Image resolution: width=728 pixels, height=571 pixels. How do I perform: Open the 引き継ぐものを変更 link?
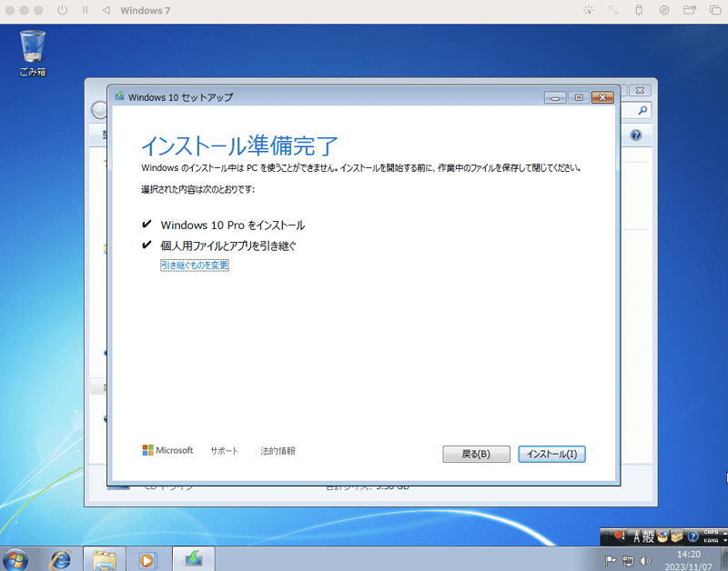tap(195, 265)
